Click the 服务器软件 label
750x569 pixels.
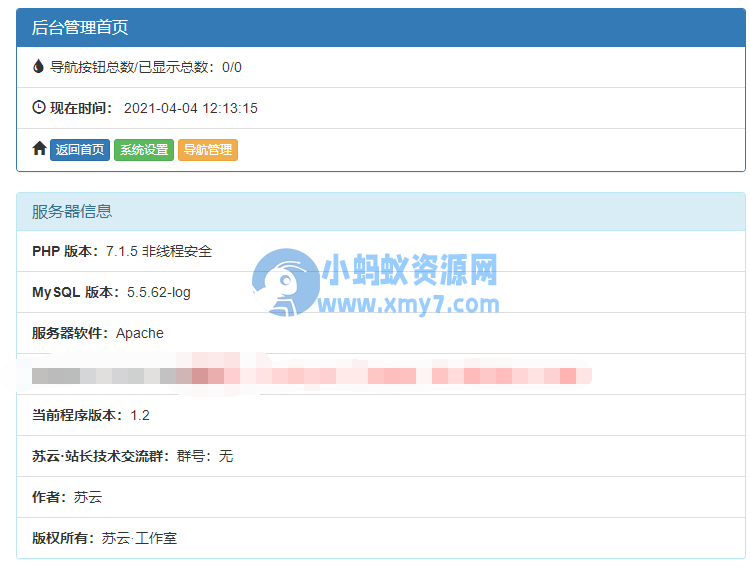(70, 333)
